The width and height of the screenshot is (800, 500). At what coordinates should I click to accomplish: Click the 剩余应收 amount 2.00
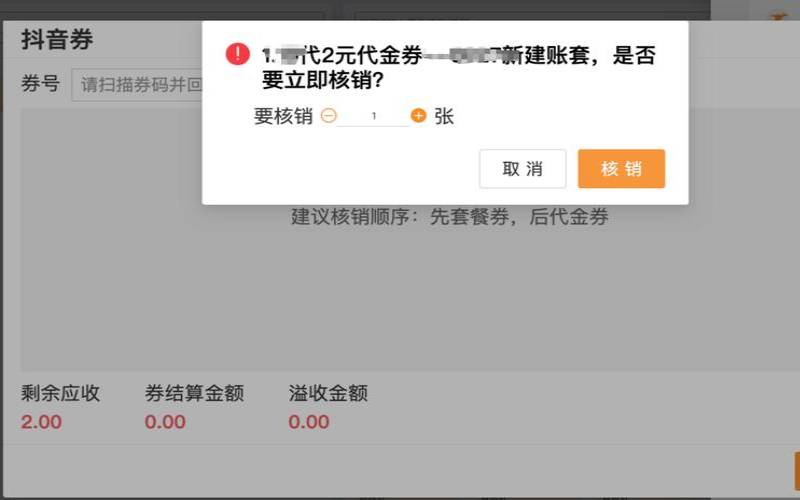click(41, 422)
